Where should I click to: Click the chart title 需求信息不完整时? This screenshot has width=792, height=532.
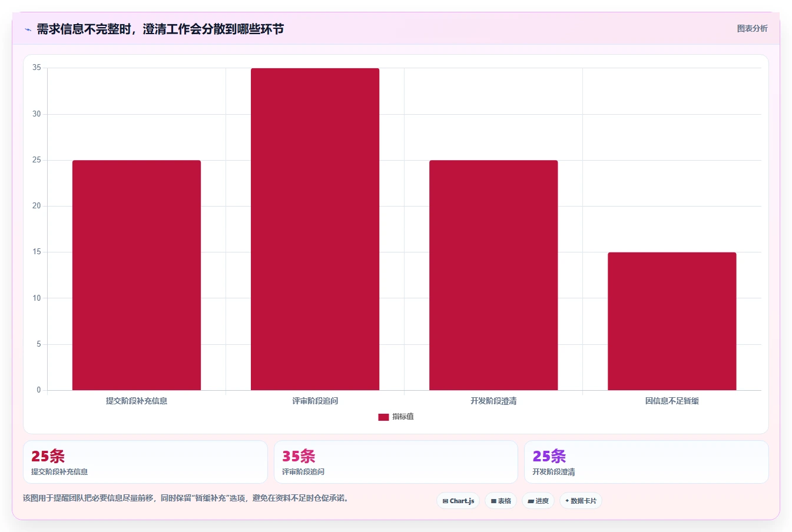[x=160, y=29]
